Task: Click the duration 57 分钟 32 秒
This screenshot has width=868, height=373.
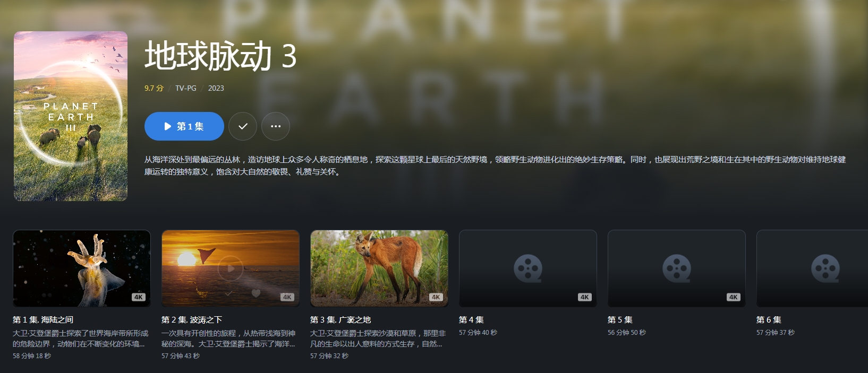Action: coord(329,356)
